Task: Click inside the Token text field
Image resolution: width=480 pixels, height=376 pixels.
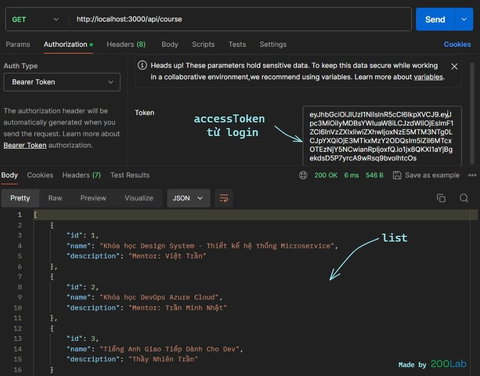Action: point(382,136)
